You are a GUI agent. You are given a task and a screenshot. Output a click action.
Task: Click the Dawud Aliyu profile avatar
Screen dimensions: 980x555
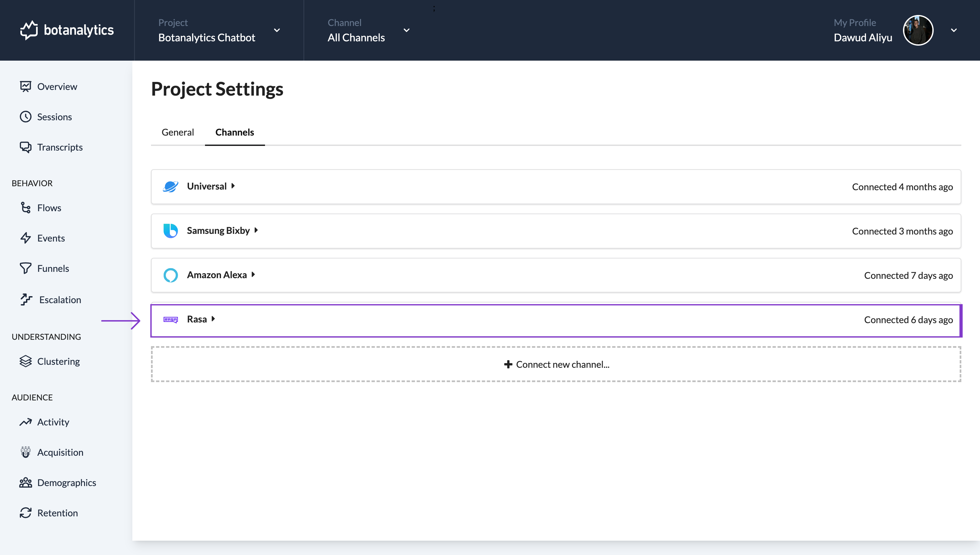click(918, 30)
